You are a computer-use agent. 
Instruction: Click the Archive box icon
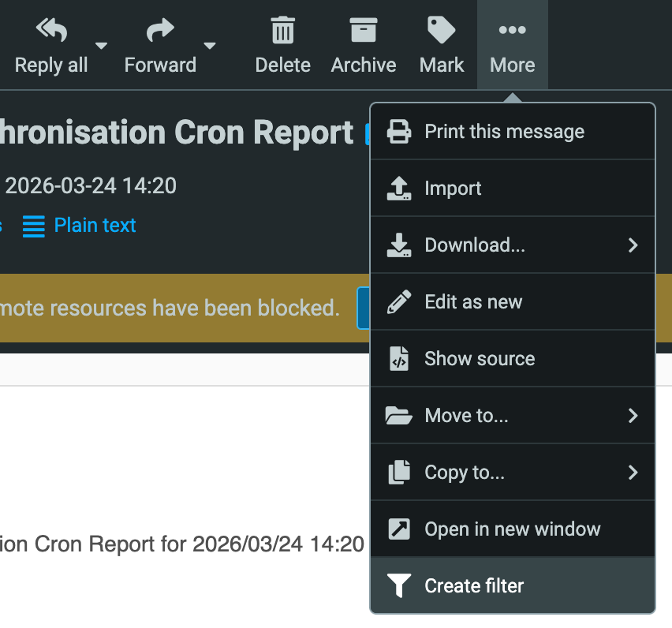(363, 32)
